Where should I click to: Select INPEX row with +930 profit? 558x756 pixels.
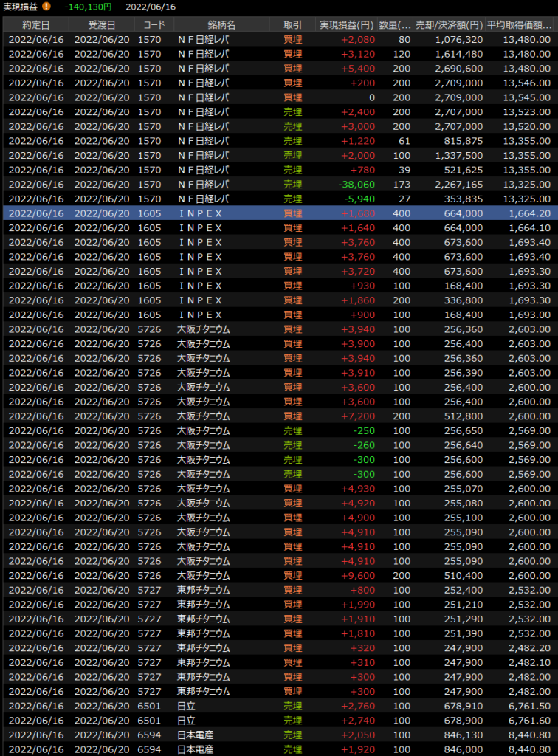pyautogui.click(x=279, y=286)
